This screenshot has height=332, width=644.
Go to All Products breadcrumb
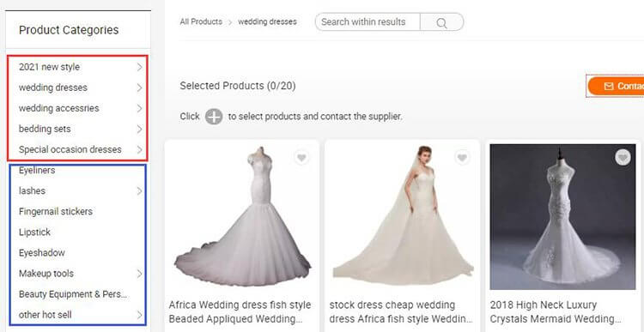coord(201,21)
